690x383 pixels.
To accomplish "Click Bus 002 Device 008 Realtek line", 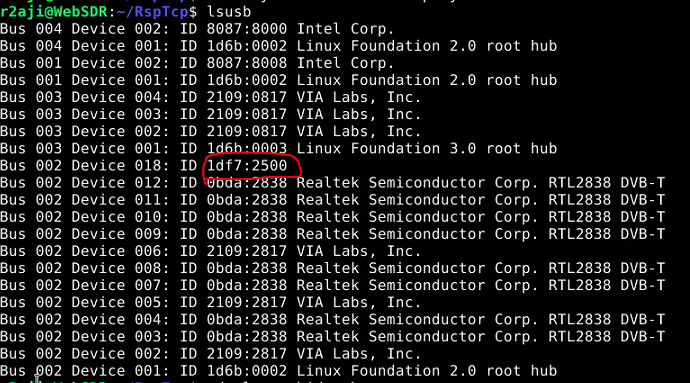I will pyautogui.click(x=332, y=268).
